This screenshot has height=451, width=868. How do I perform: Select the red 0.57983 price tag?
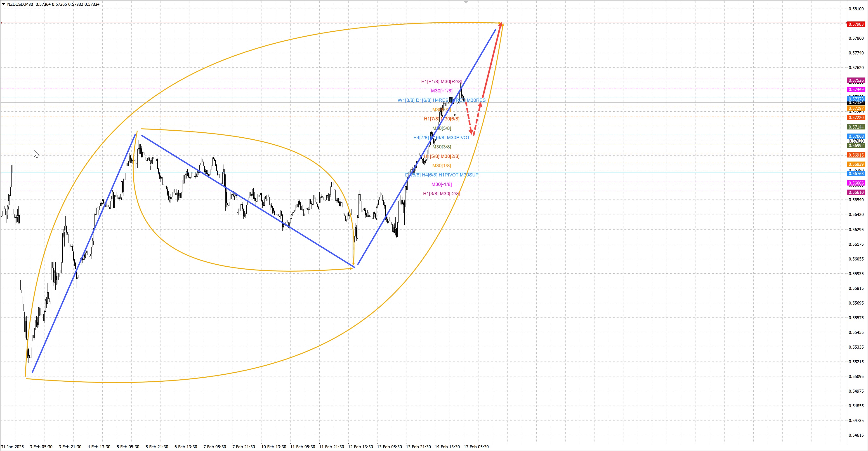tap(856, 24)
